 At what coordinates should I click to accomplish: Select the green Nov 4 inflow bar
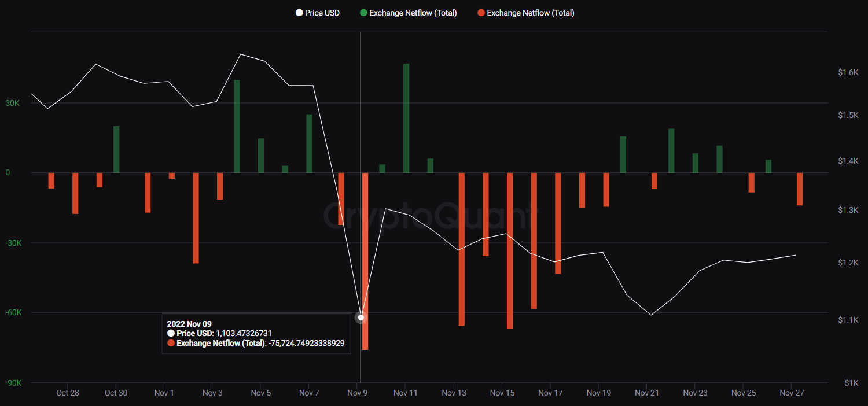click(x=237, y=126)
